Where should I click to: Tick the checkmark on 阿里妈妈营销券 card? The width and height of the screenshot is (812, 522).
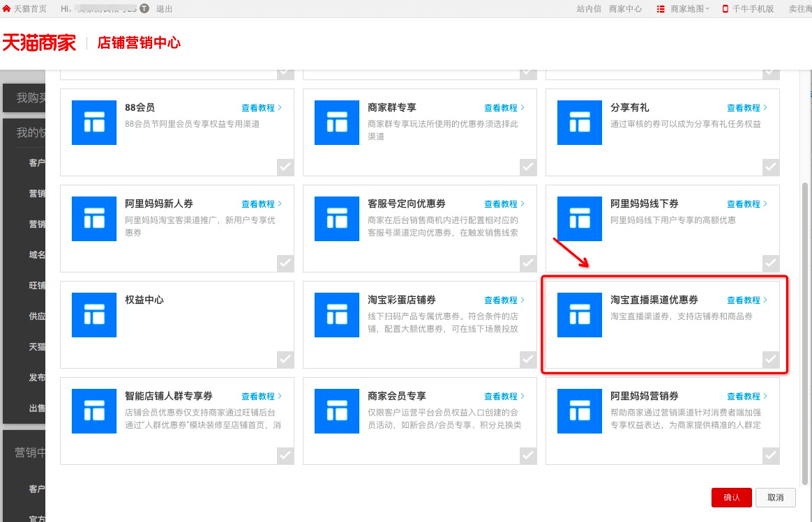pyautogui.click(x=771, y=456)
